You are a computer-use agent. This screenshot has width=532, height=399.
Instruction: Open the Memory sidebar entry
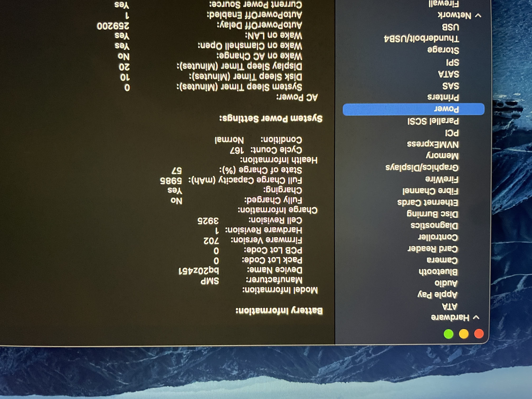pyautogui.click(x=443, y=156)
